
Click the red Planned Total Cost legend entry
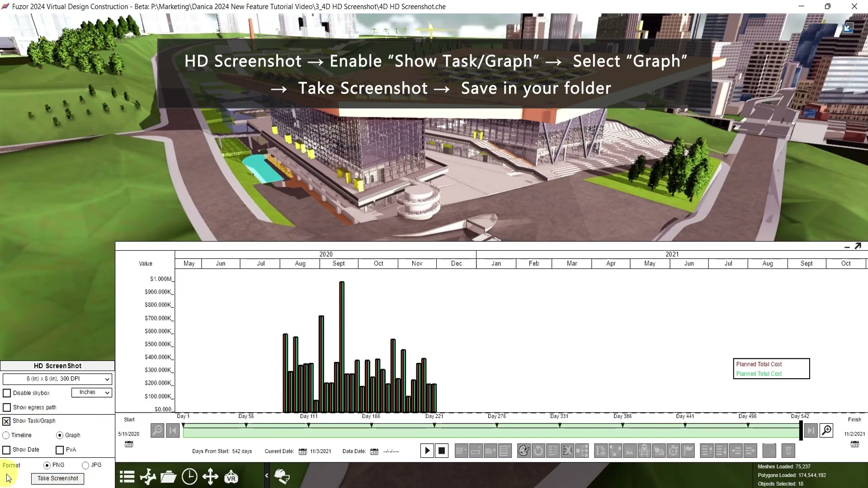(759, 364)
